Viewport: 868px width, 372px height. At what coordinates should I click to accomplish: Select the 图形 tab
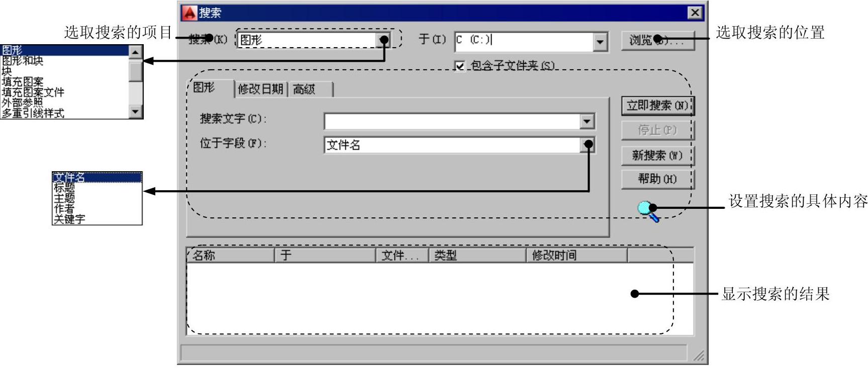pos(209,88)
